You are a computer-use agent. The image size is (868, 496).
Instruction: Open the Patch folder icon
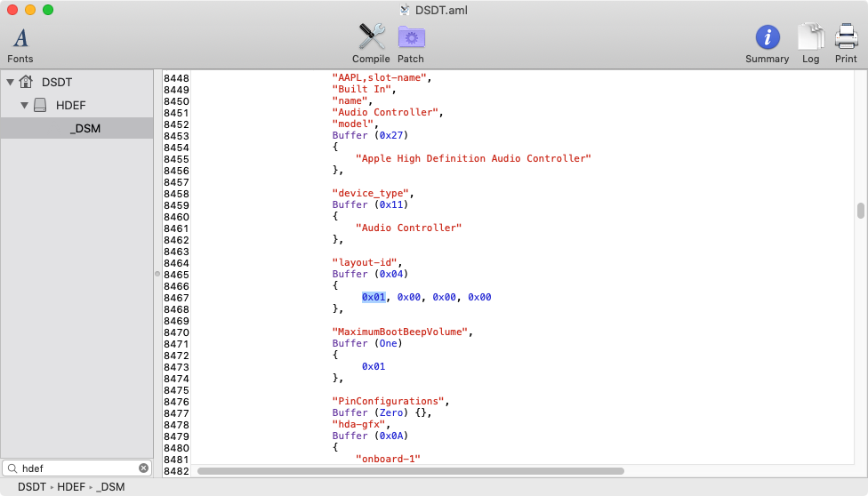click(x=411, y=37)
